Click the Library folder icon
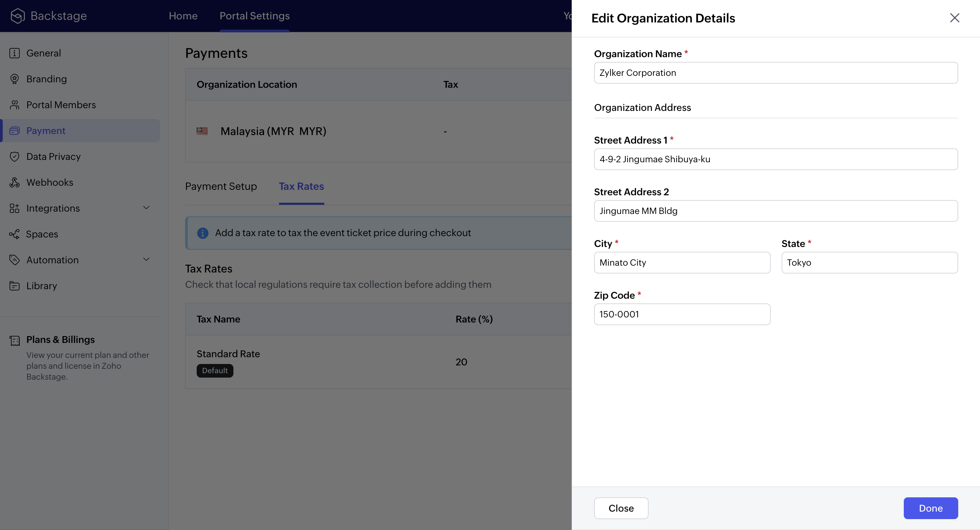 coord(14,285)
